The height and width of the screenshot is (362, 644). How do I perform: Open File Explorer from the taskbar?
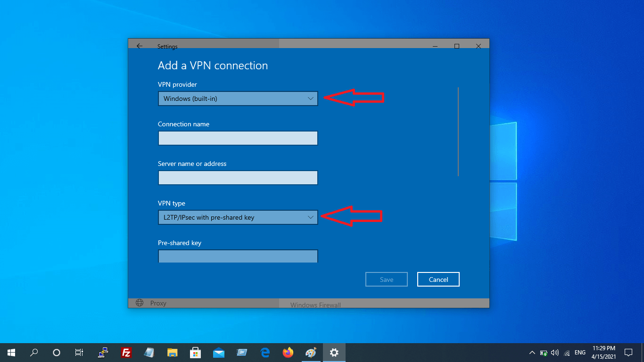coord(173,353)
